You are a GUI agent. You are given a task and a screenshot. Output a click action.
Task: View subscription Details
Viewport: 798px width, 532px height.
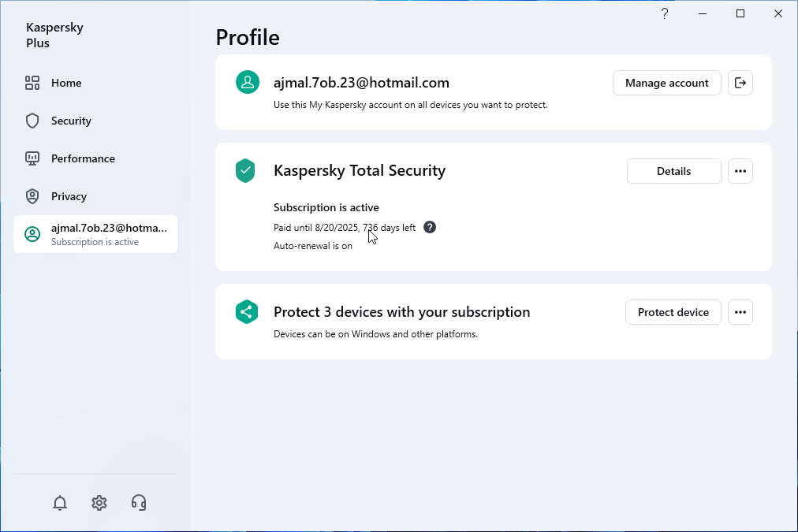coord(674,171)
